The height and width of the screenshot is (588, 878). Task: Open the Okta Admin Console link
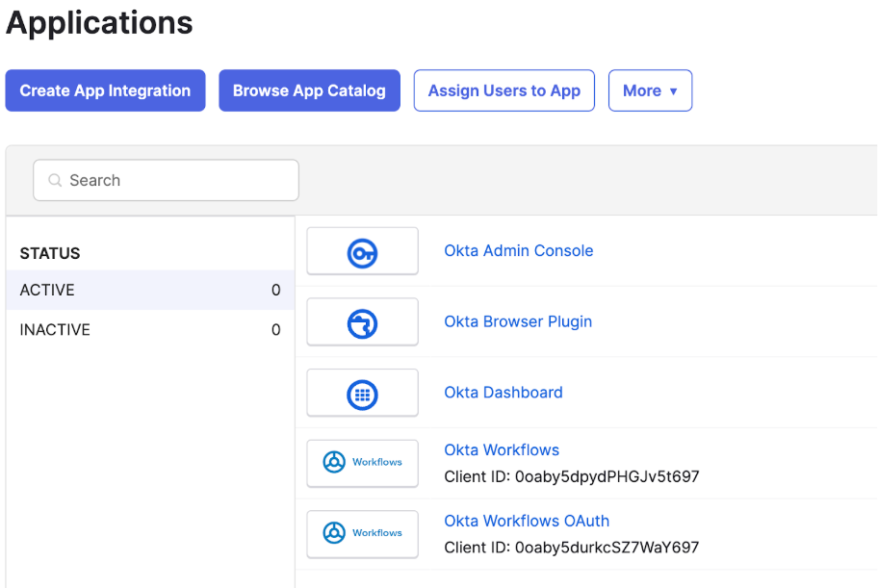pyautogui.click(x=519, y=250)
